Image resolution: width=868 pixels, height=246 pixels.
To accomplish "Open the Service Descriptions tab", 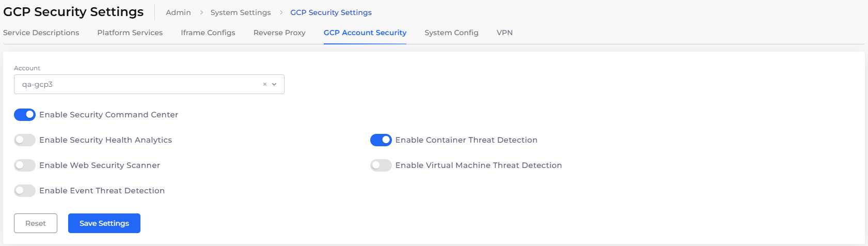I will click(x=41, y=33).
